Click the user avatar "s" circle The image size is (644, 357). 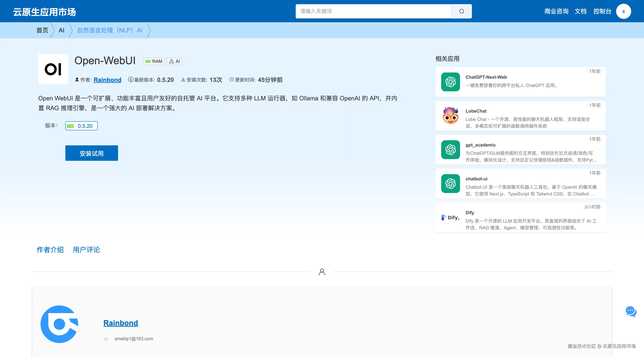coord(623,11)
